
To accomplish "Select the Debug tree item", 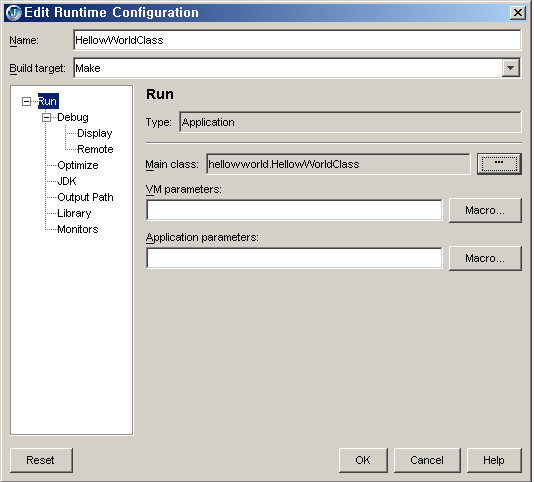I will 73,117.
